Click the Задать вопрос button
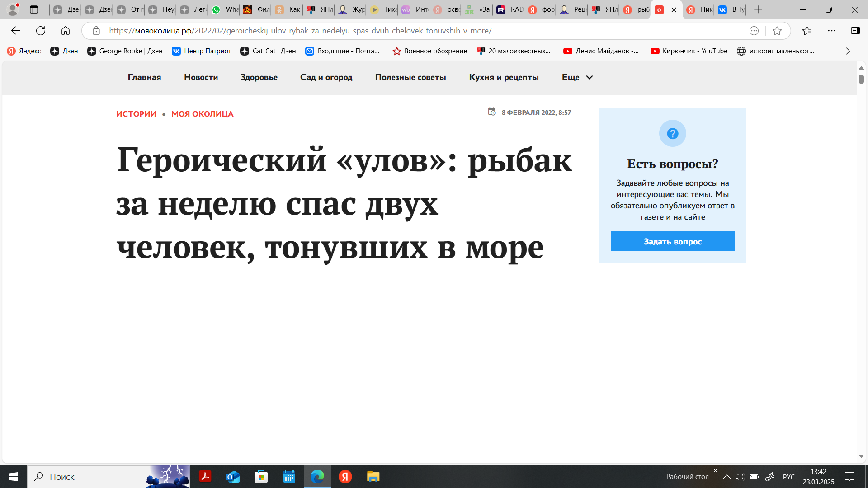 pos(673,241)
